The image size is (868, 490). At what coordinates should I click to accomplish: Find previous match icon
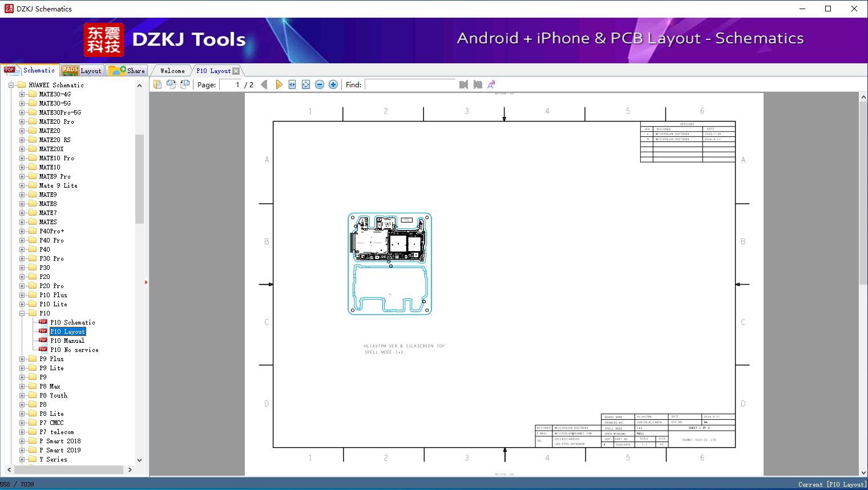tap(463, 84)
